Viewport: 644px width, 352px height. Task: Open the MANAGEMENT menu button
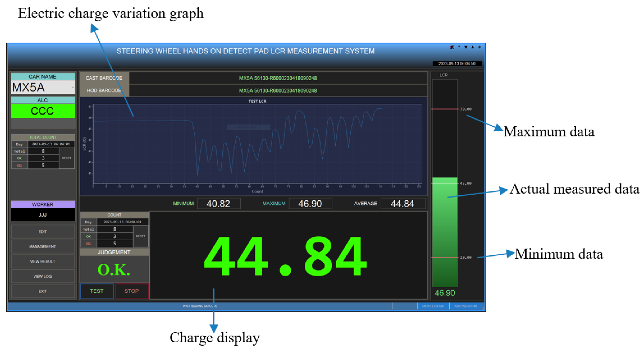[43, 247]
